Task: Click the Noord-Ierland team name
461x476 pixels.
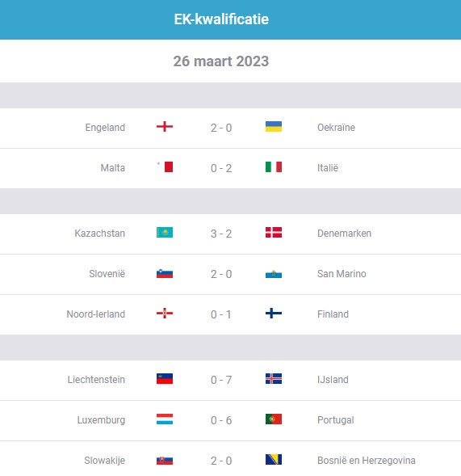Action: [x=96, y=314]
